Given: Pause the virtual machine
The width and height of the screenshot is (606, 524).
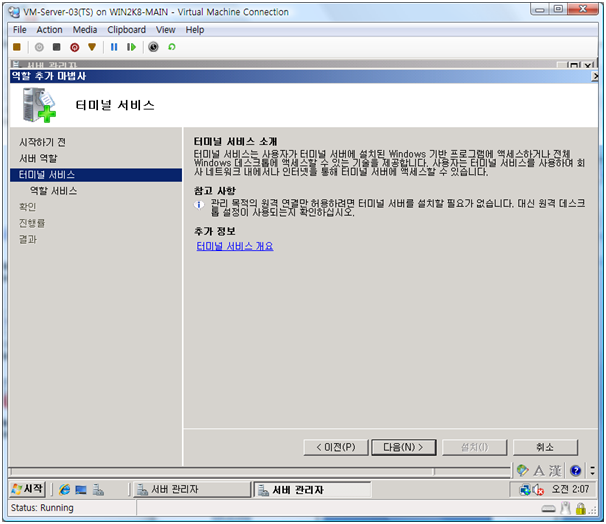Looking at the screenshot, I should coord(114,47).
